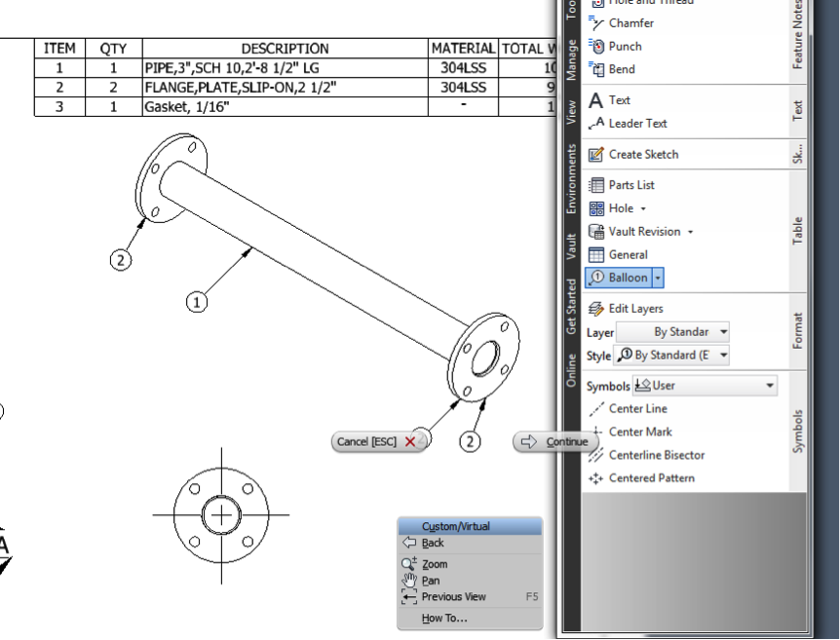Activate the Text tool
The image size is (840, 640).
pyautogui.click(x=610, y=100)
